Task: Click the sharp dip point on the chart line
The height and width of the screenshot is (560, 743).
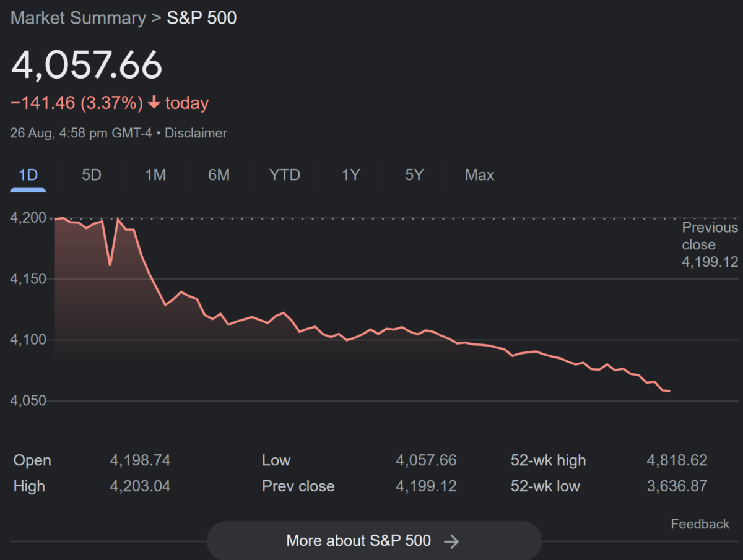Action: point(110,265)
